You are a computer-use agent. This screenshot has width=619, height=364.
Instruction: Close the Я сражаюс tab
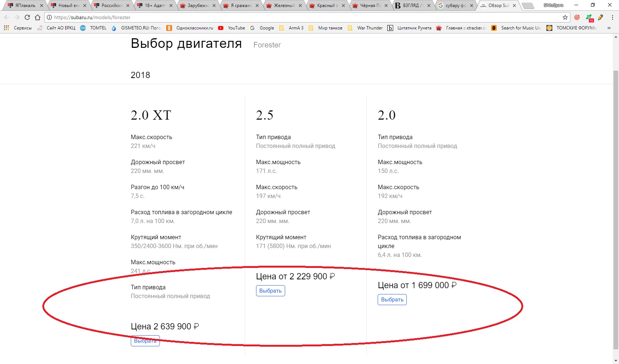257,6
